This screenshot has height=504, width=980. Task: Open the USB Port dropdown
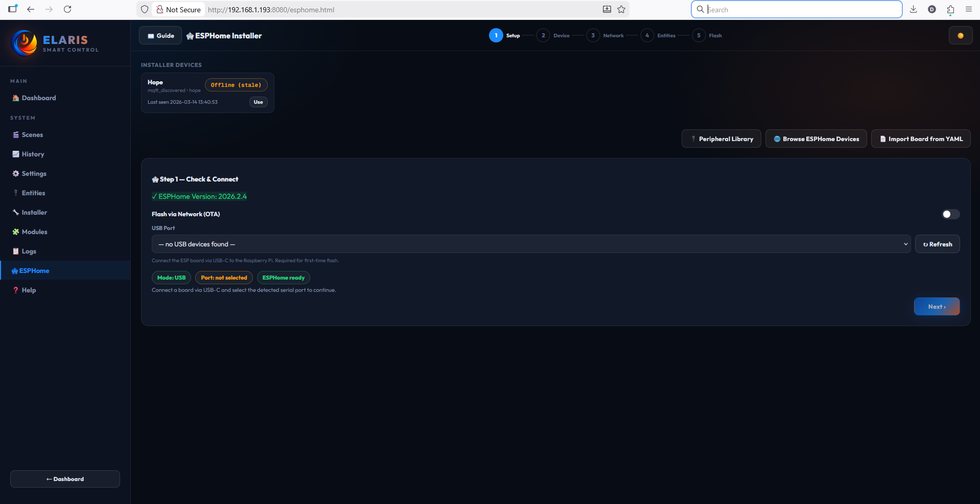click(x=530, y=244)
